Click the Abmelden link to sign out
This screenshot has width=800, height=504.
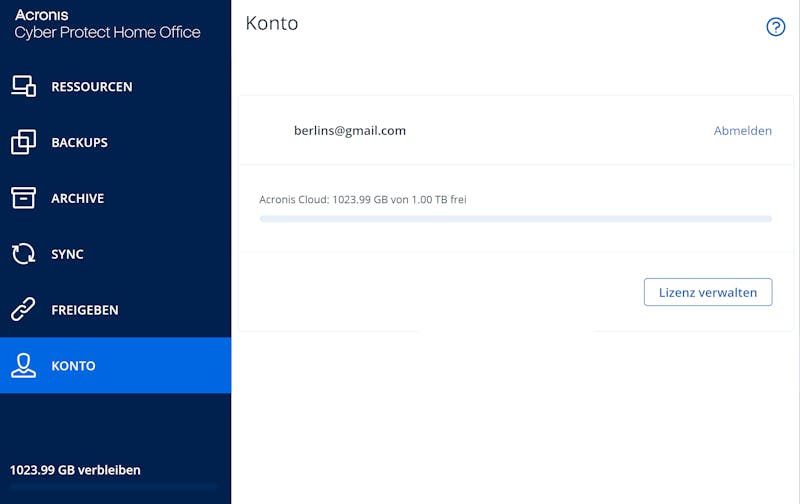[742, 131]
